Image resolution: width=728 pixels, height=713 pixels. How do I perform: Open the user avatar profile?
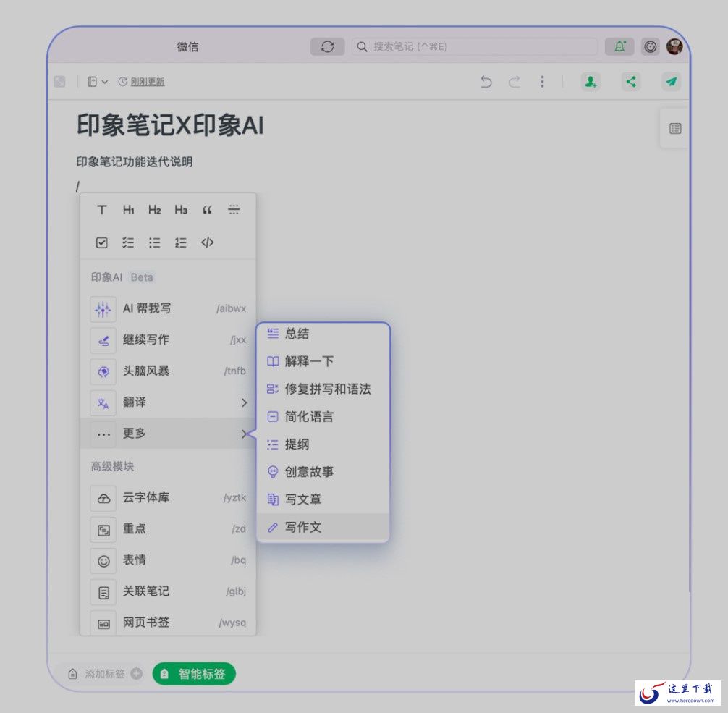(674, 46)
